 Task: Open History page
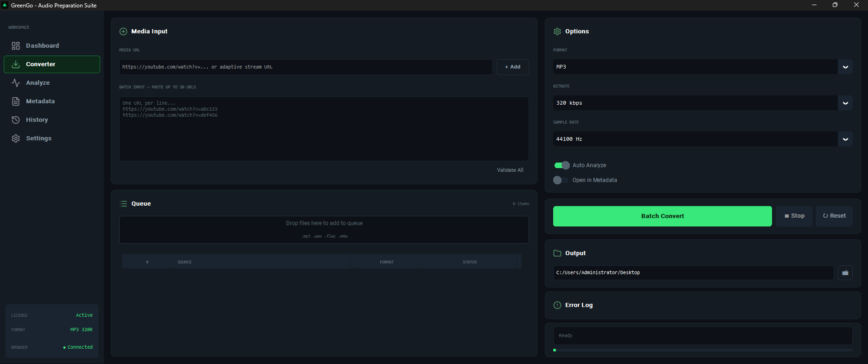[x=52, y=120]
